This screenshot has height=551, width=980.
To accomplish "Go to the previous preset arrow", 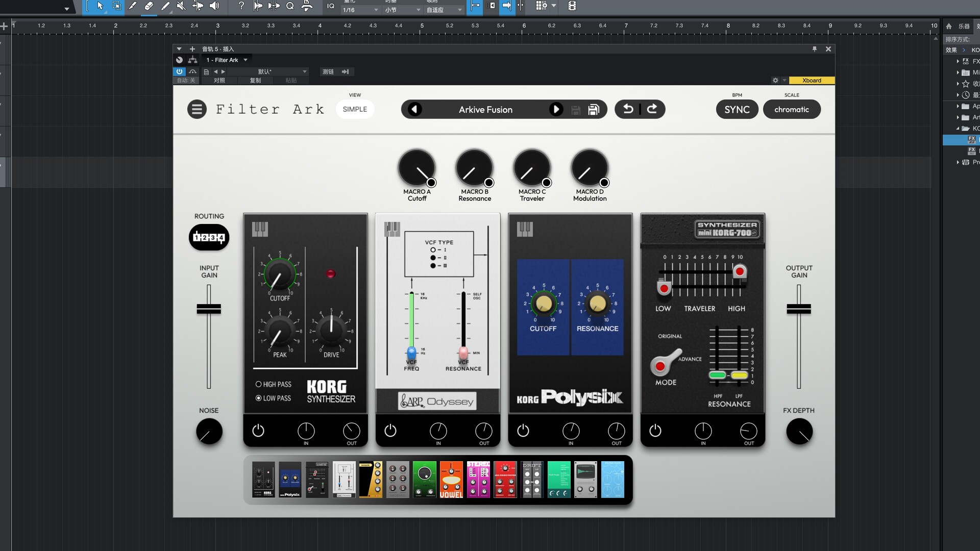I will (414, 109).
